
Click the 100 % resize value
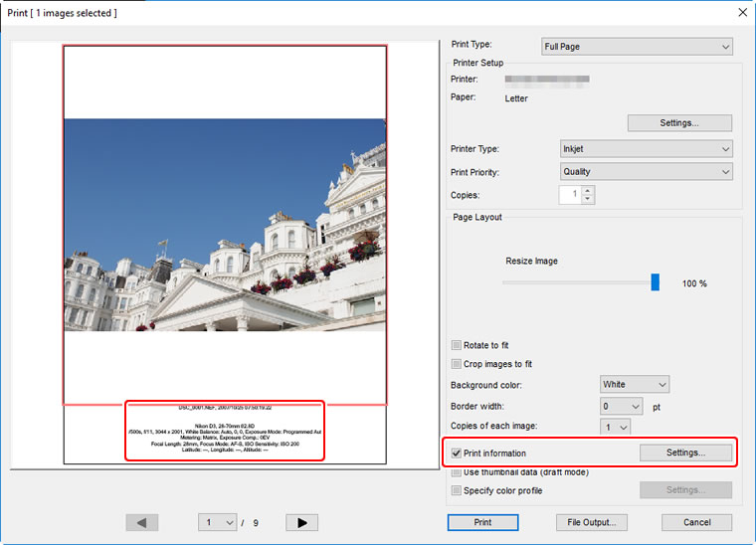[x=694, y=283]
